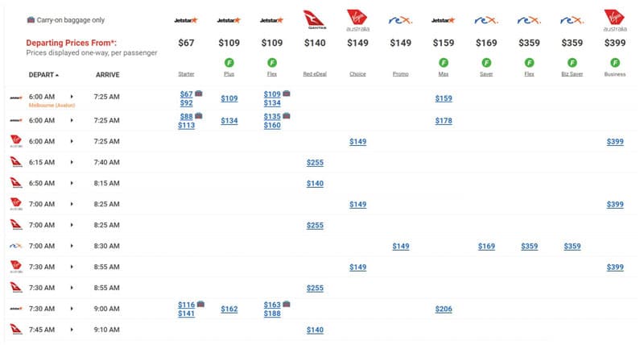Click the green F icon above Jetstar Plus

point(229,63)
